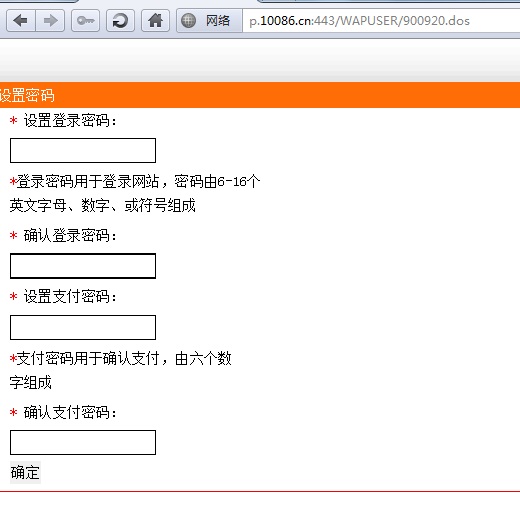The image size is (520, 507).
Task: Click the globe site badge icon
Action: [x=188, y=21]
